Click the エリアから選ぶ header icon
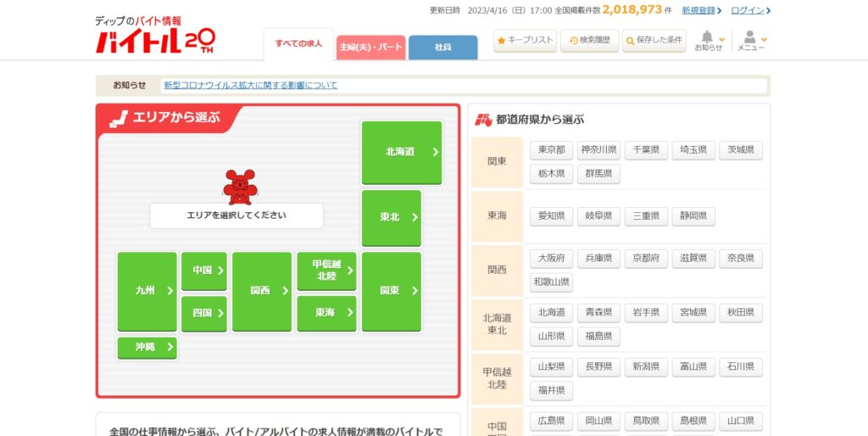The height and width of the screenshot is (436, 868). (x=119, y=117)
